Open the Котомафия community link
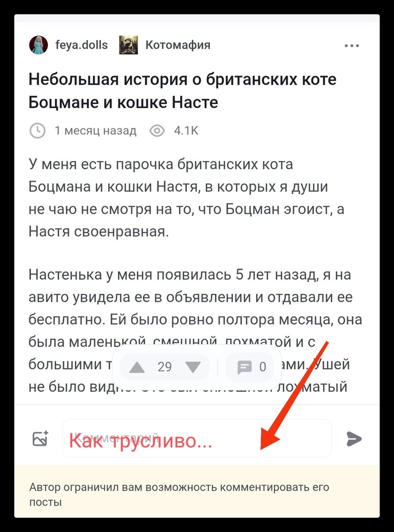Image resolution: width=394 pixels, height=532 pixels. coord(178,45)
